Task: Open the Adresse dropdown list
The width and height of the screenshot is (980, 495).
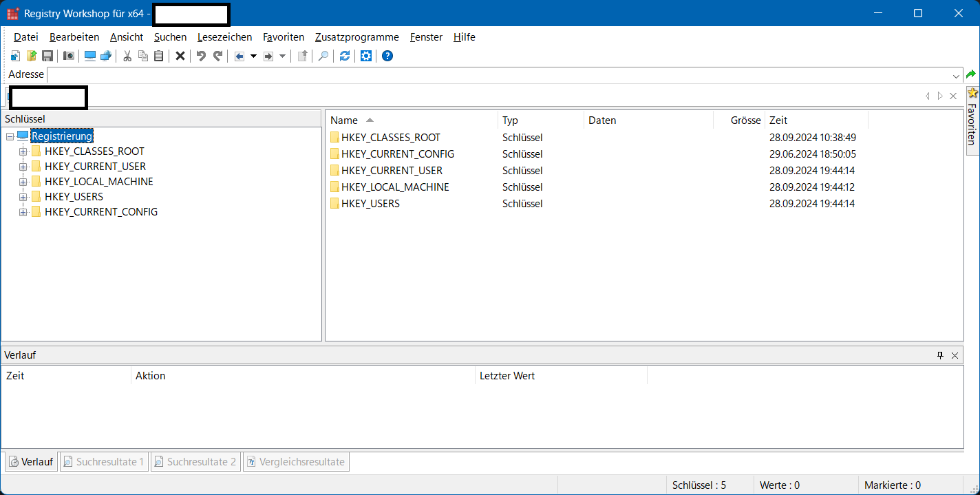Action: [x=957, y=75]
